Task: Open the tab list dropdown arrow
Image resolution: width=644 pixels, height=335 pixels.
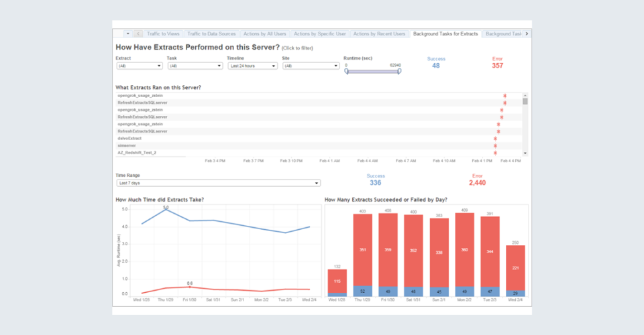Action: 128,33
